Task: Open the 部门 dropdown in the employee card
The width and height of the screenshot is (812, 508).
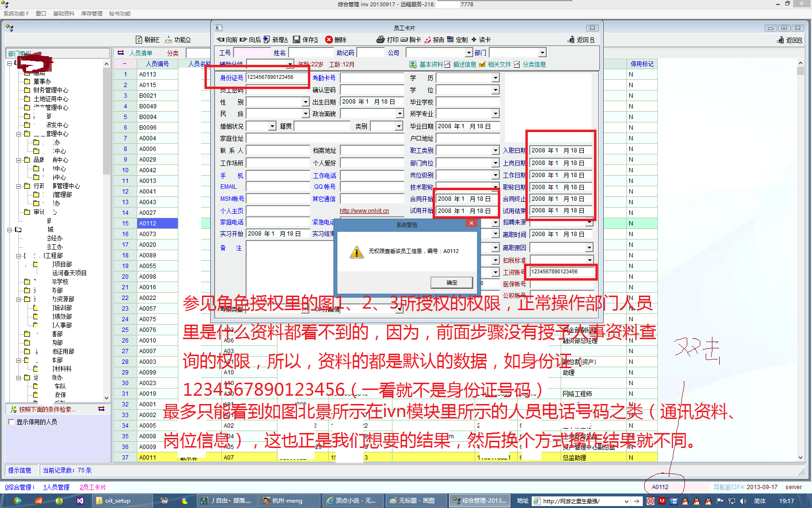Action: pos(542,53)
